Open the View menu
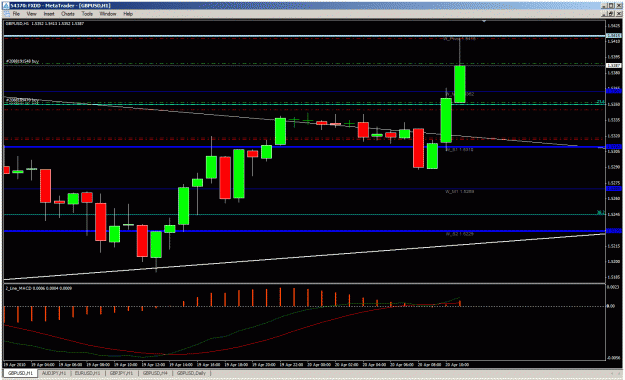Image resolution: width=625 pixels, height=380 pixels. [31, 14]
